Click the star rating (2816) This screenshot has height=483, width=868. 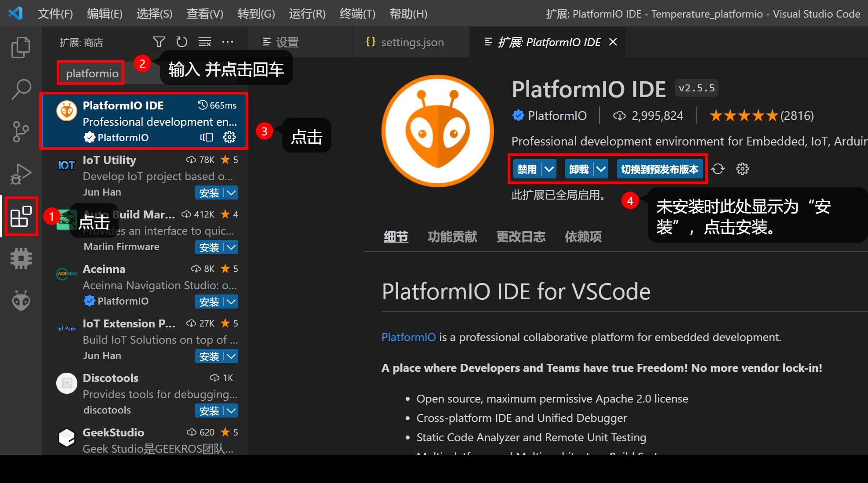762,116
